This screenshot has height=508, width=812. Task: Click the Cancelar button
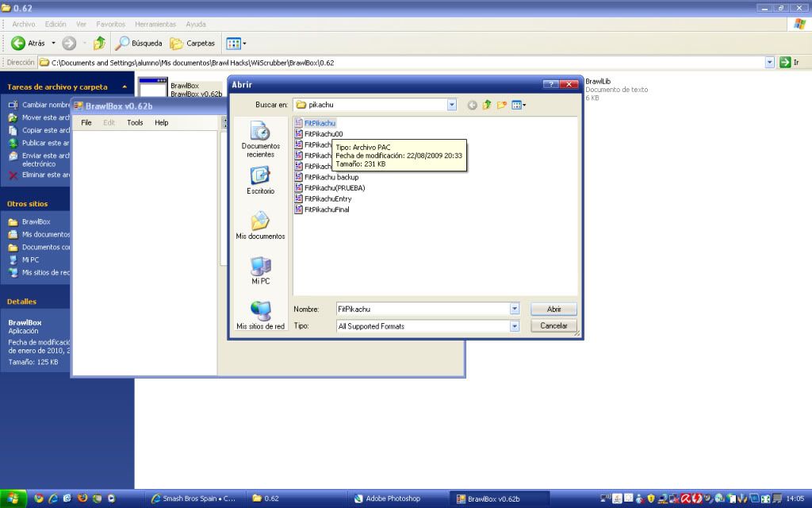click(553, 326)
